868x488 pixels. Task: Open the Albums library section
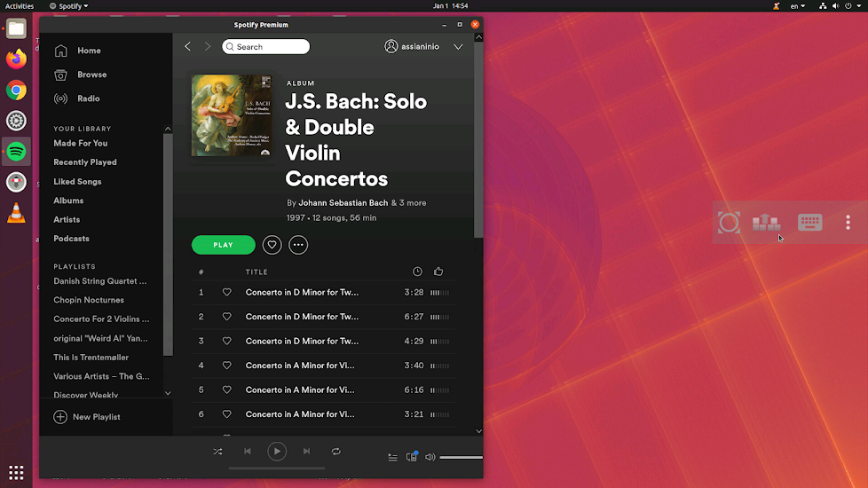pyautogui.click(x=68, y=201)
